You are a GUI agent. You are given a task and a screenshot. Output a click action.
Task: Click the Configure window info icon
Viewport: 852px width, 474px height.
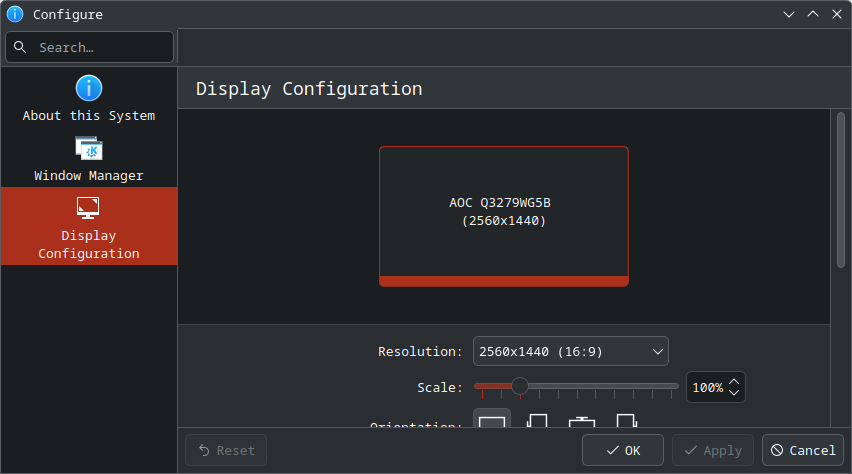click(x=15, y=14)
